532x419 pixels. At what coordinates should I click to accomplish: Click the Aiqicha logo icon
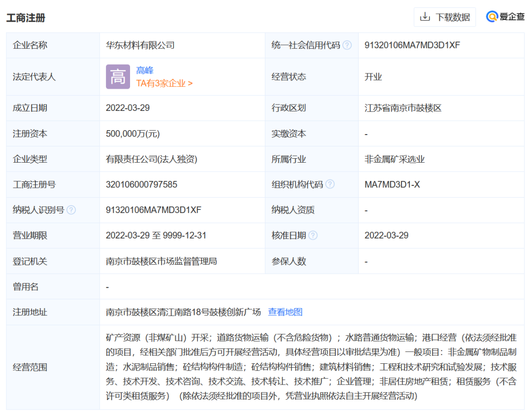tap(492, 17)
